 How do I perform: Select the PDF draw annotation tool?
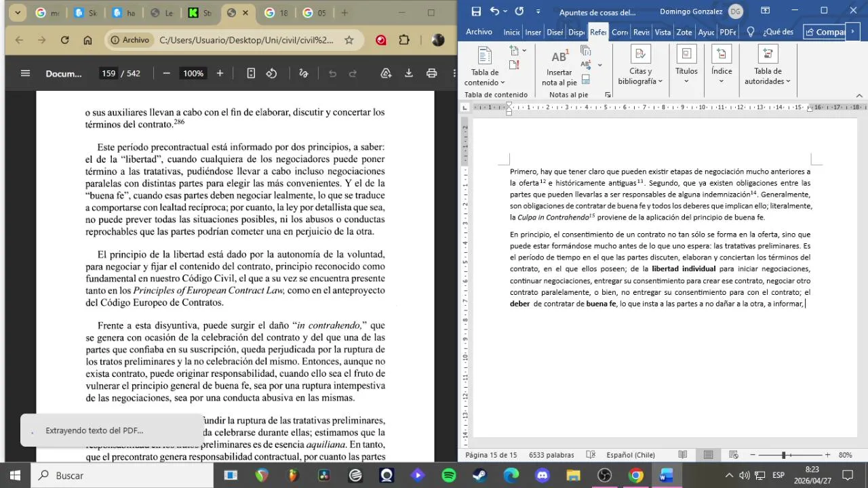304,73
